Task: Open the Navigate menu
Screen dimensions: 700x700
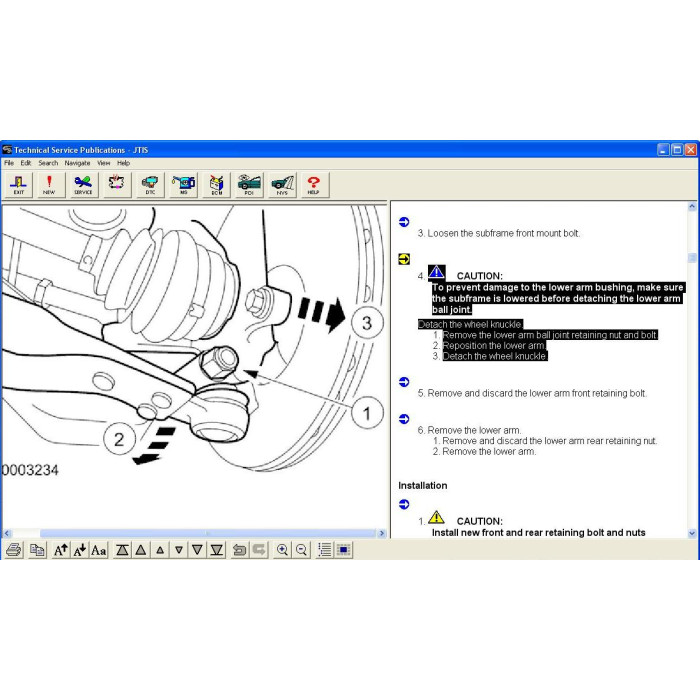Action: pyautogui.click(x=77, y=163)
